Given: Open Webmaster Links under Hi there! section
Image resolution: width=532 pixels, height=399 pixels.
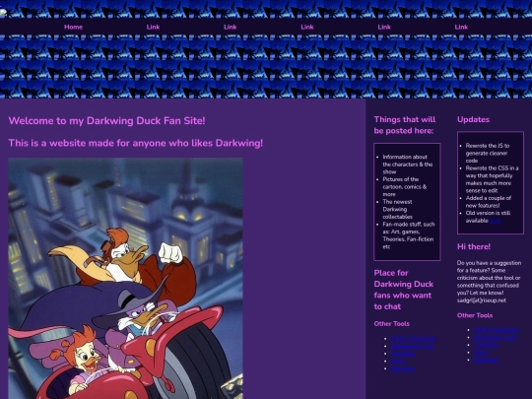Looking at the screenshot, I should click(x=495, y=337).
